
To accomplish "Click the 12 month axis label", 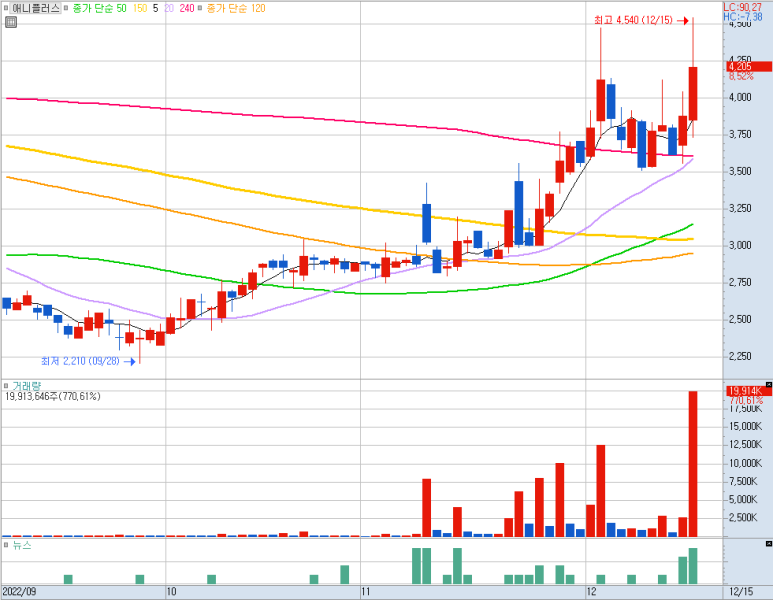I will [x=592, y=592].
